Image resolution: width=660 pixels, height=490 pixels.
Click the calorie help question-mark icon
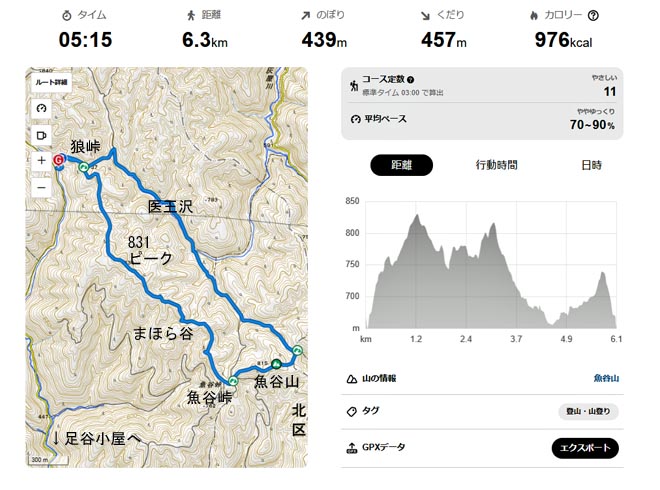[621, 15]
